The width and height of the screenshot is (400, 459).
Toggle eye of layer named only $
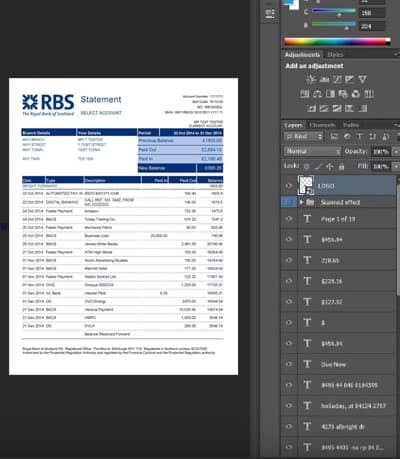pos(289,323)
